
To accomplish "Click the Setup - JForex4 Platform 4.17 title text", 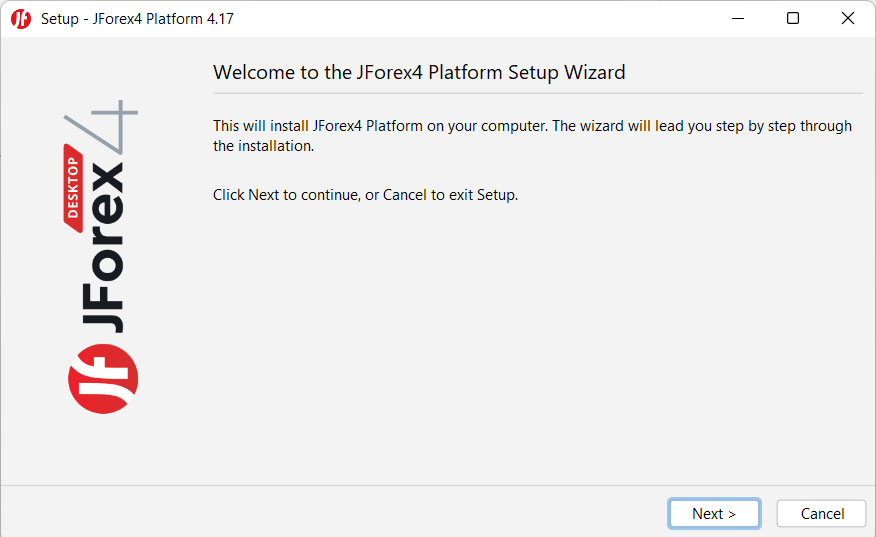I will (x=137, y=19).
